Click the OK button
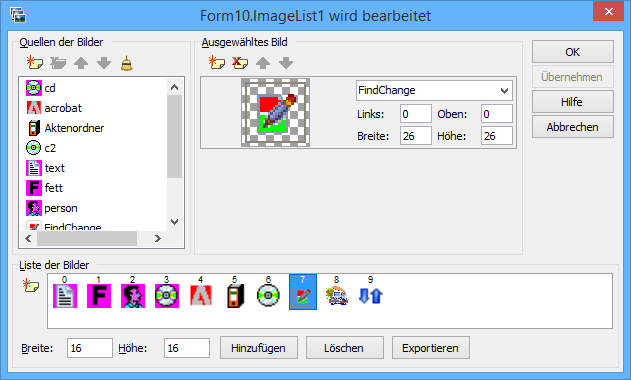 pos(573,52)
